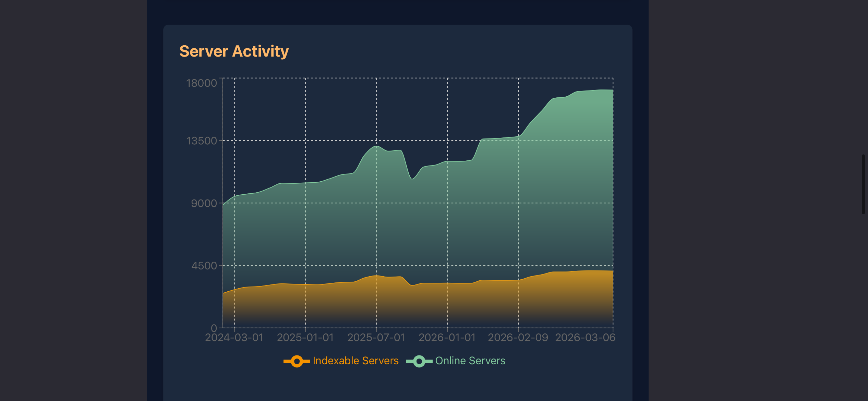The width and height of the screenshot is (868, 401).
Task: Click the 4500 y-axis label
Action: [204, 266]
